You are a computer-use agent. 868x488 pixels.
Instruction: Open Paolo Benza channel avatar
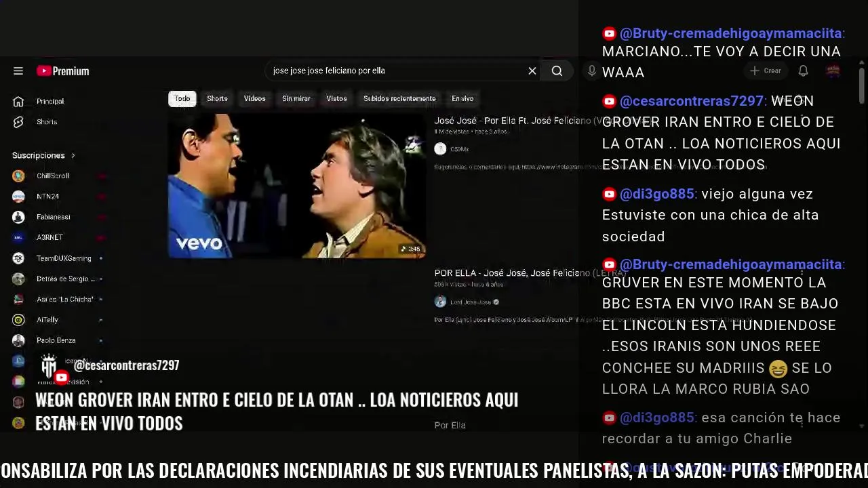(x=18, y=340)
